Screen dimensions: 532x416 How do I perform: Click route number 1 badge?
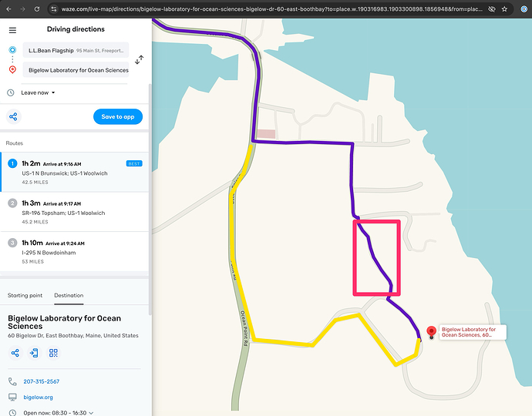(12, 163)
